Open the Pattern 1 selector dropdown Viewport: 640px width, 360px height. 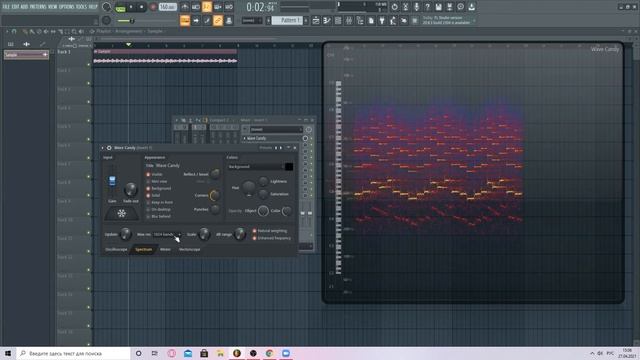287,20
